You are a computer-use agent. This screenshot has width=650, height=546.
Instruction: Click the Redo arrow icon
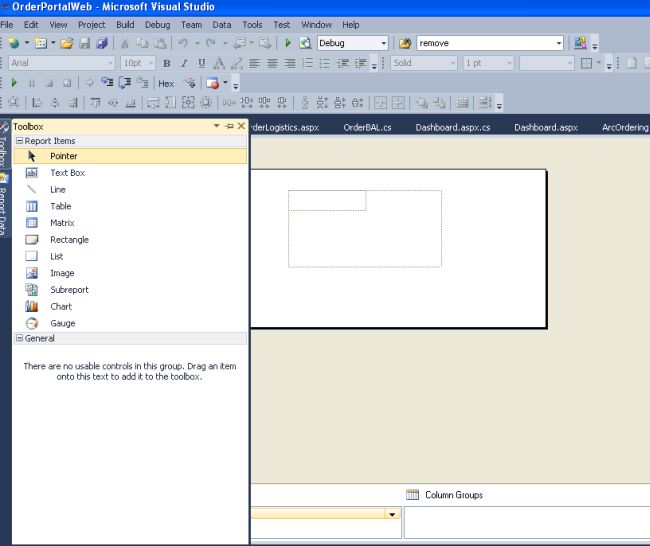(211, 43)
